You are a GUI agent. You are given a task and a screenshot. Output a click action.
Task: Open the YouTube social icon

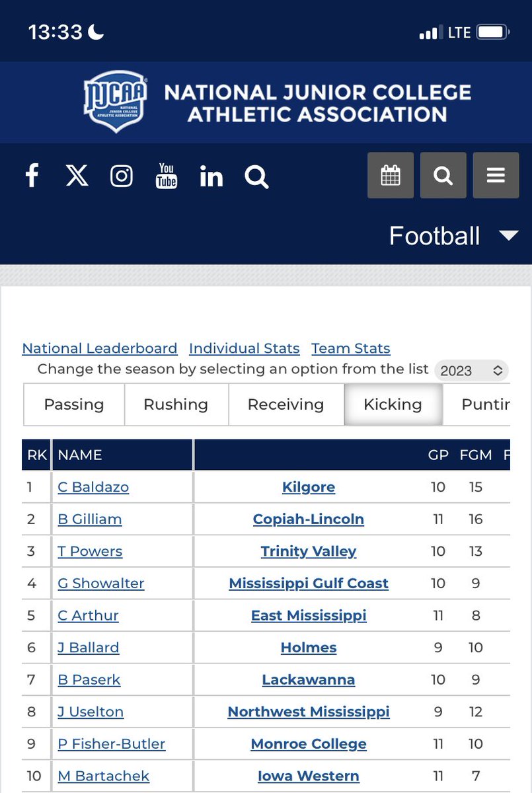click(x=167, y=176)
